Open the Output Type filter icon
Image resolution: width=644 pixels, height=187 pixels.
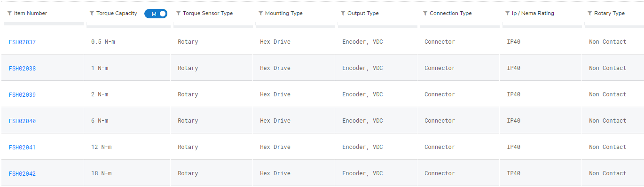[343, 13]
